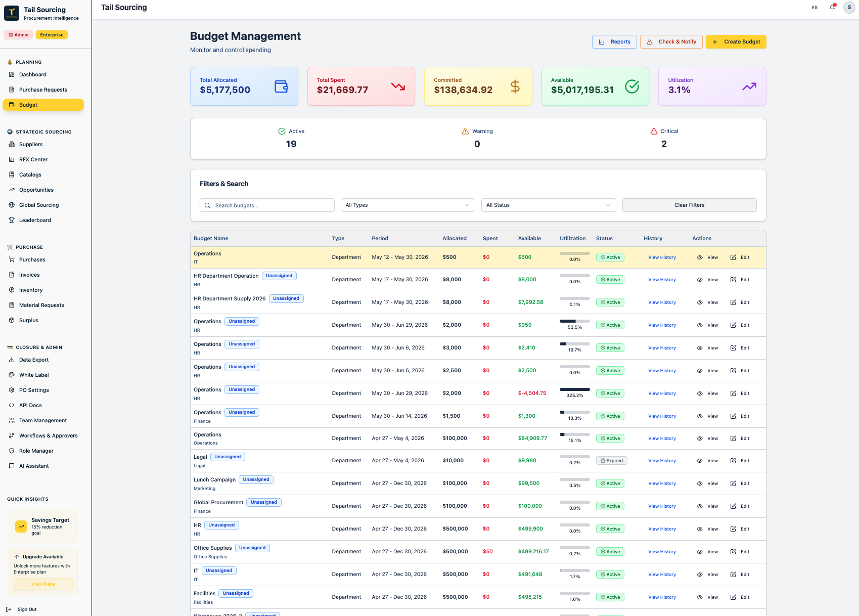Open the All Types dropdown
The height and width of the screenshot is (616, 859).
[408, 205]
